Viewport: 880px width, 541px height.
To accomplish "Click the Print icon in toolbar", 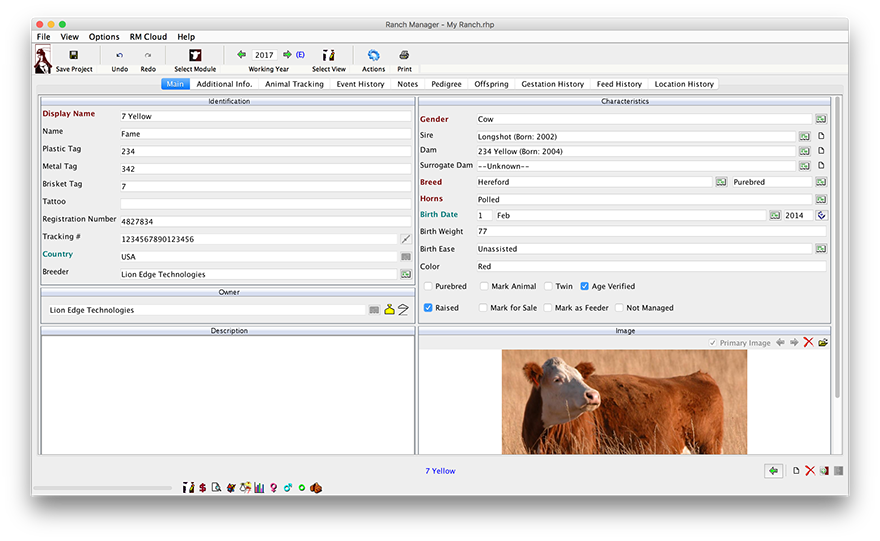I will pyautogui.click(x=404, y=56).
